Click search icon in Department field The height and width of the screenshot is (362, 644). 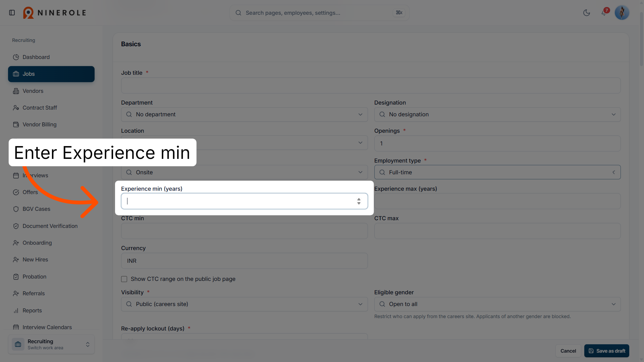(129, 114)
